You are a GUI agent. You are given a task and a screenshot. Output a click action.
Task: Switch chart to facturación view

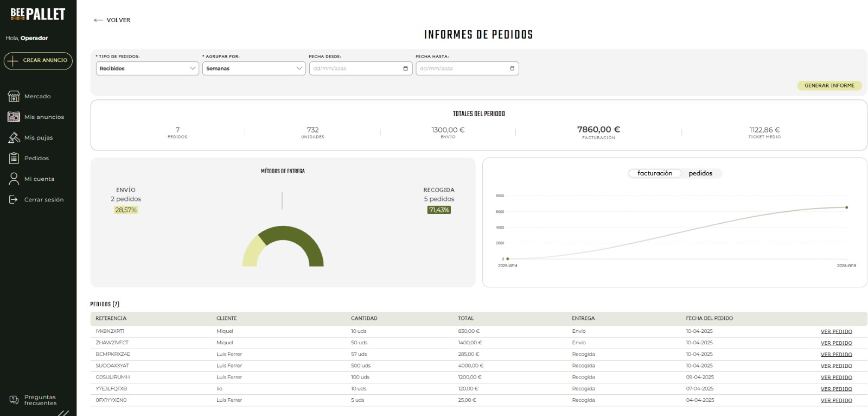(x=654, y=173)
